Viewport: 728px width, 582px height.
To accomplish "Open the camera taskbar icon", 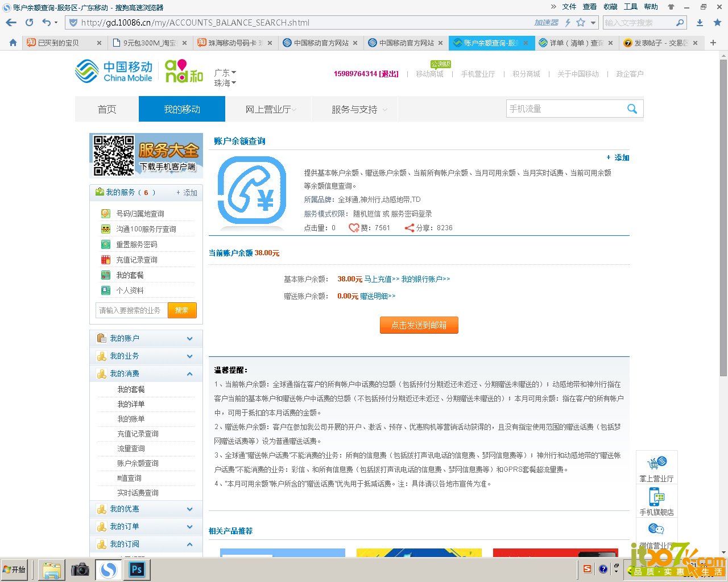I will (80, 569).
